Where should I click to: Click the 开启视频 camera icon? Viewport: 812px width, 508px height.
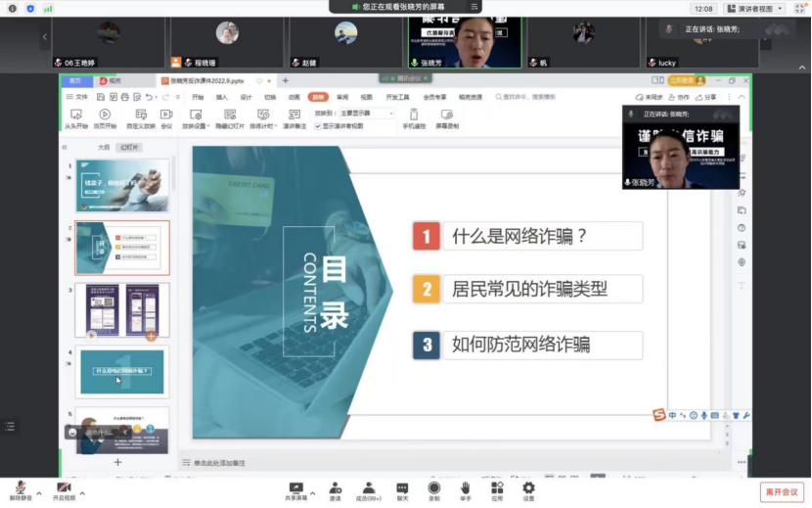pos(64,486)
